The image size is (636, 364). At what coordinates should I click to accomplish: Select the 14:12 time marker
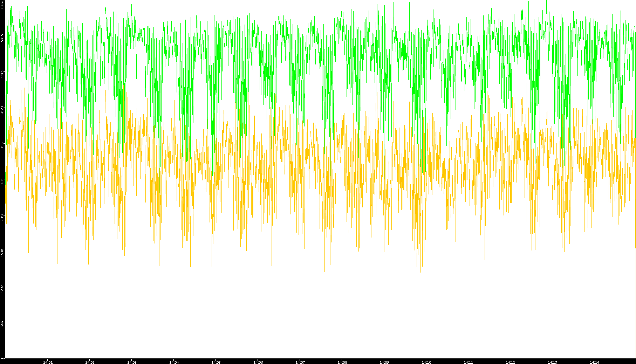(x=510, y=362)
